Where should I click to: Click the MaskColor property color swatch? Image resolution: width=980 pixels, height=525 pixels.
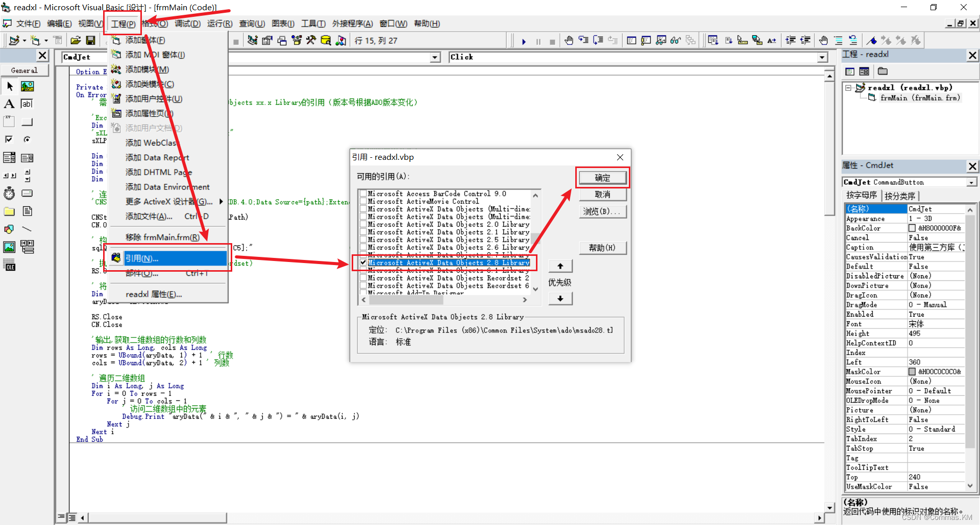[x=912, y=372]
